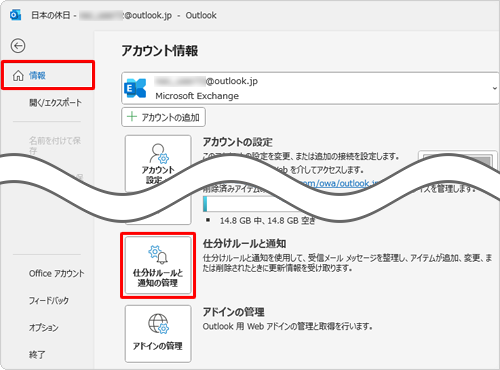
Task: Expand the account selection dropdown
Action: click(494, 88)
